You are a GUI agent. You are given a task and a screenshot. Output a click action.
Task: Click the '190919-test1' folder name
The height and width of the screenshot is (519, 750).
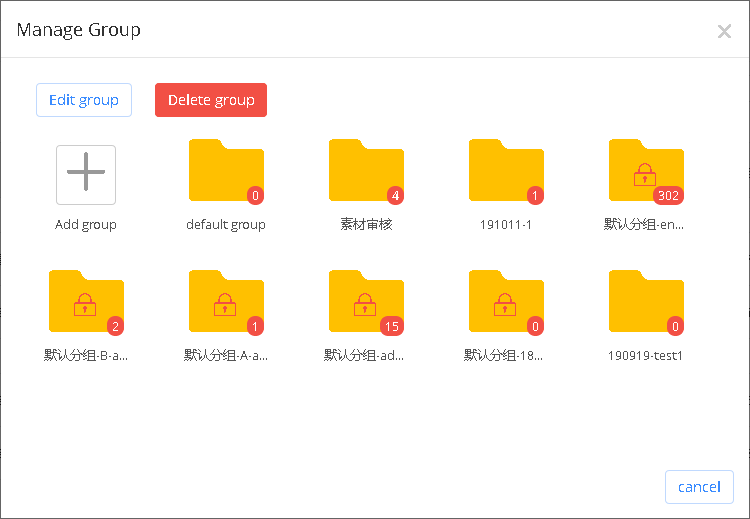point(645,355)
